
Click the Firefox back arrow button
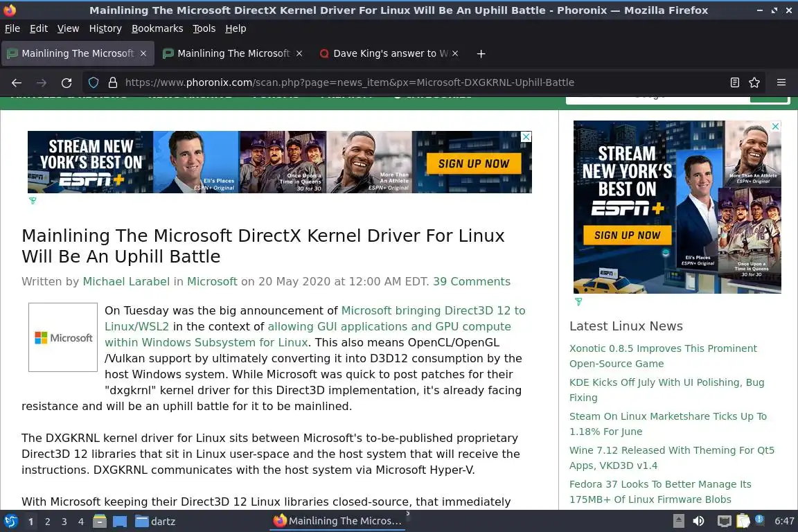coord(17,82)
